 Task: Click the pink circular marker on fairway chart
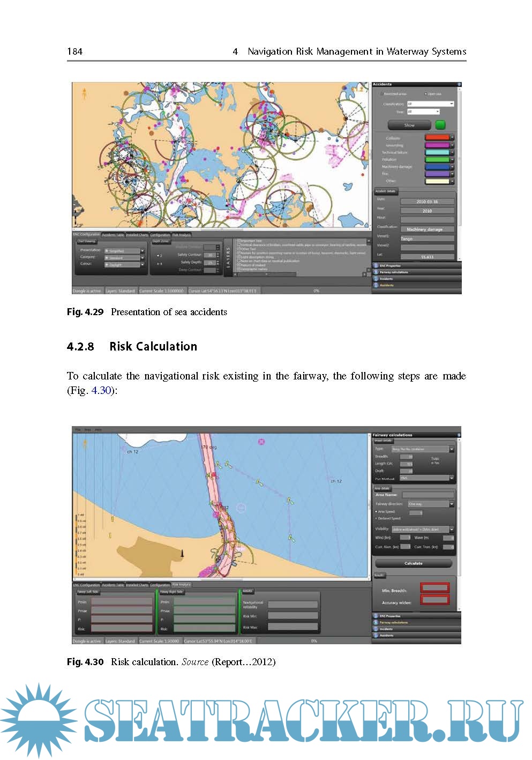[x=261, y=442]
